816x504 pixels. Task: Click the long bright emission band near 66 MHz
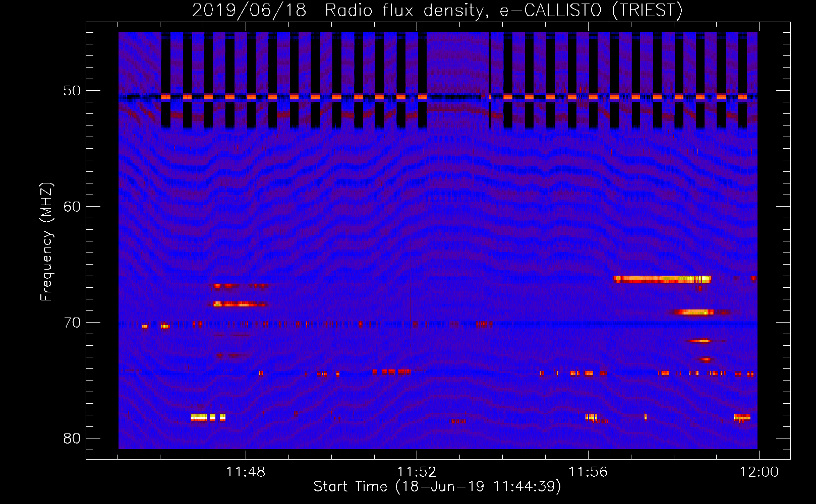[662, 279]
